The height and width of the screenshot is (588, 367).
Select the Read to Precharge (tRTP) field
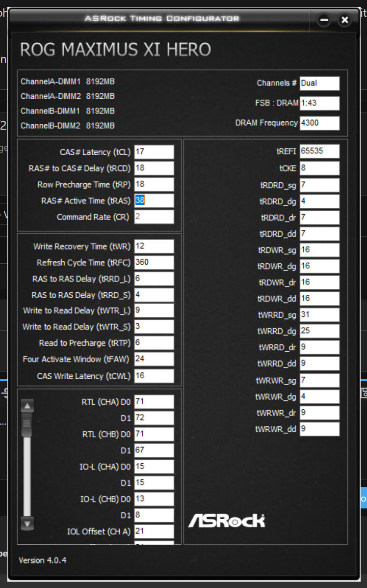pos(154,343)
